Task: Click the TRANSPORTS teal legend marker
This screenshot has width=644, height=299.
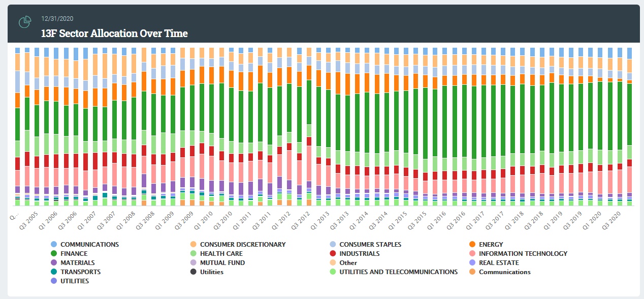Action: pos(54,272)
